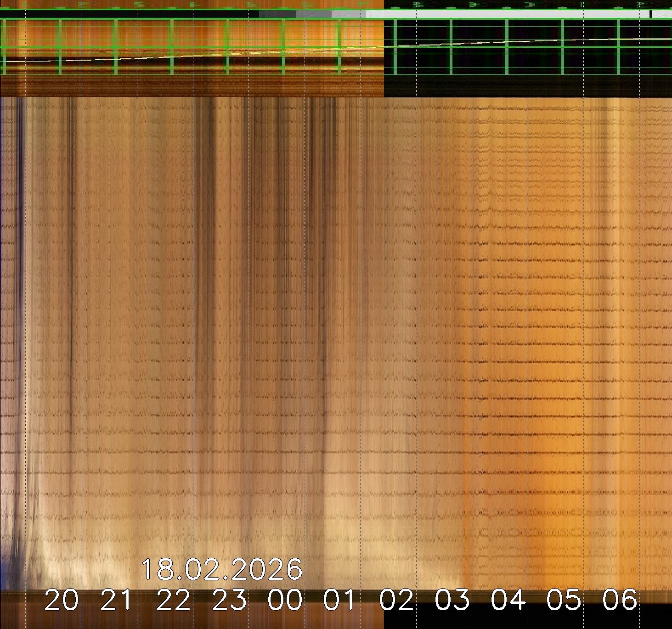Click the 18.02.2026 date label
The height and width of the screenshot is (629, 672).
click(221, 569)
